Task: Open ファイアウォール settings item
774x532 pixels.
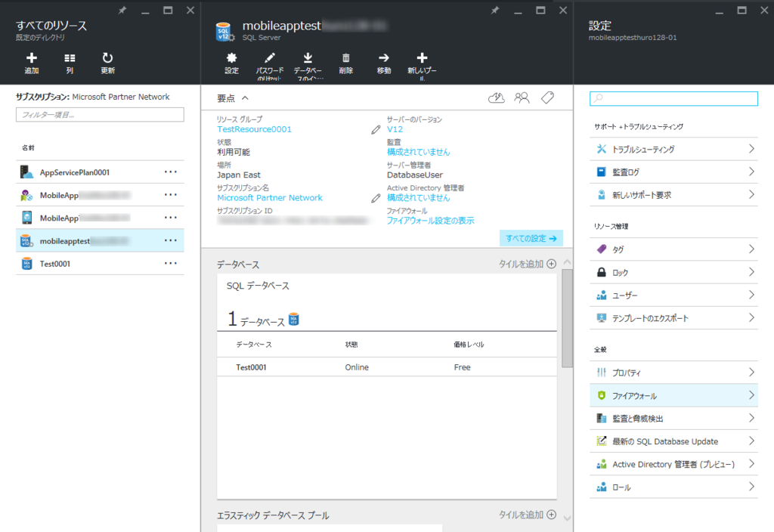Action: click(x=673, y=396)
